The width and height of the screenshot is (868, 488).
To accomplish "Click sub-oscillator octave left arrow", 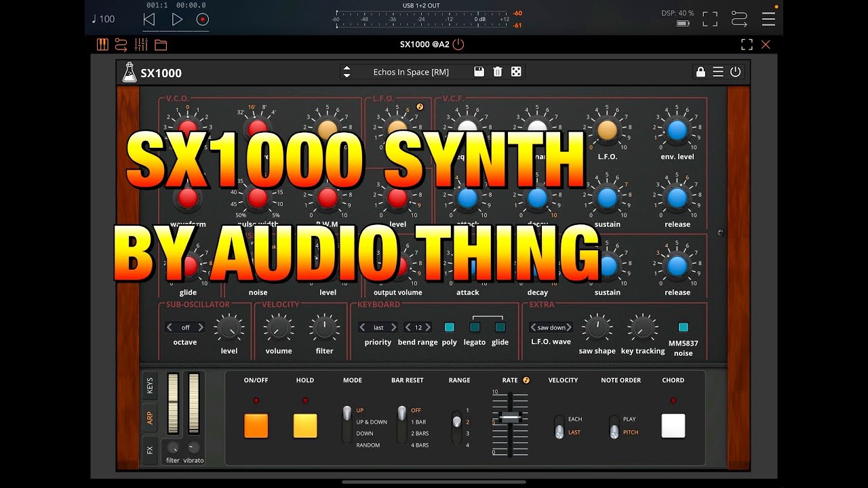I will click(170, 327).
